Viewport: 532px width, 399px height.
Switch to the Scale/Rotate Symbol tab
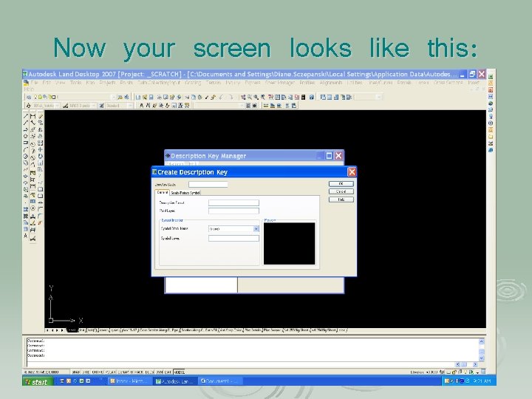point(185,193)
